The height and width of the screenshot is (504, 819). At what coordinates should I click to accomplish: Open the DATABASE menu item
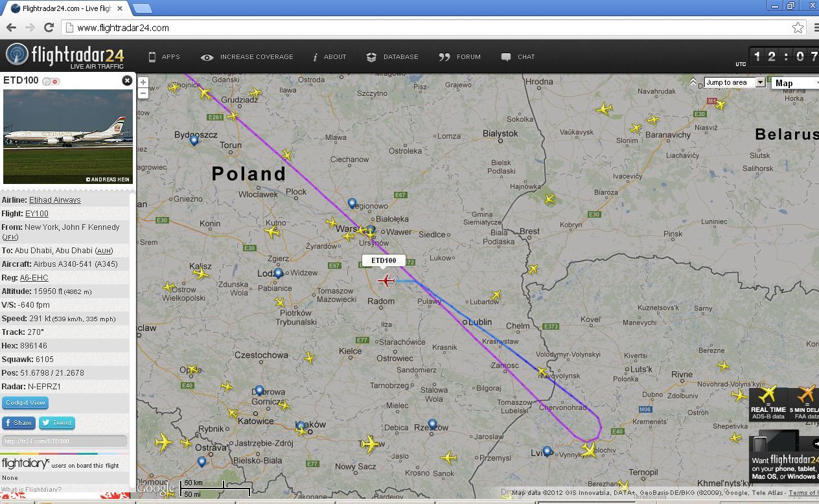(x=392, y=57)
